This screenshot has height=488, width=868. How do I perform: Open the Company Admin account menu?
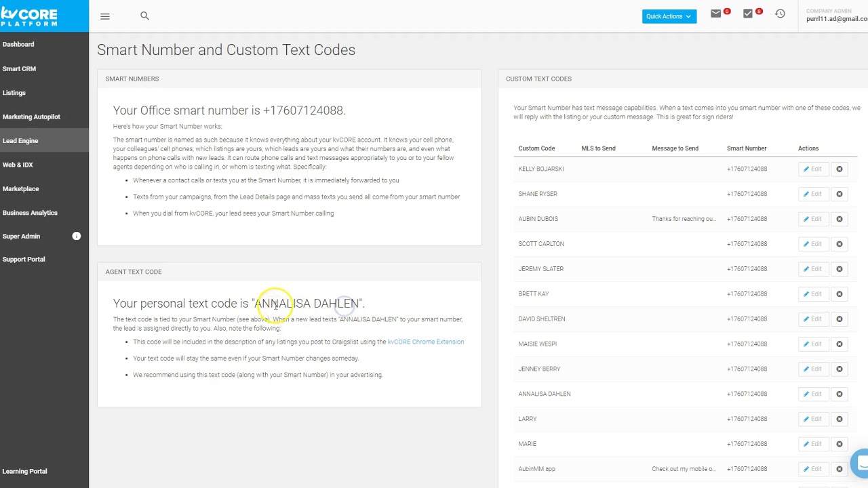pyautogui.click(x=836, y=15)
